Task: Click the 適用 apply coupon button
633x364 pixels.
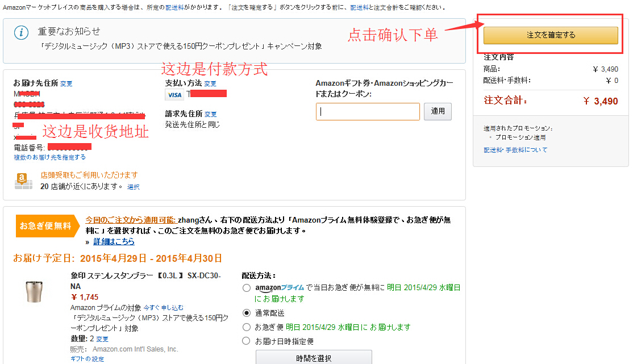Action: [438, 111]
